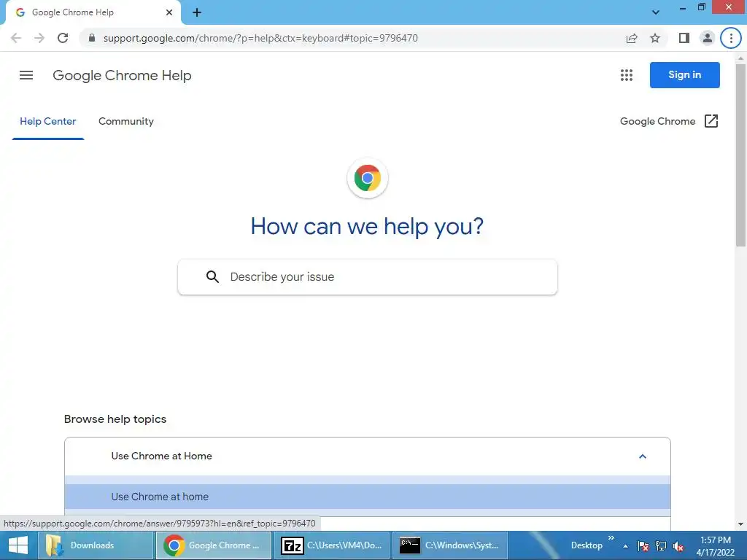
Task: Click the browser forward arrow
Action: (39, 38)
